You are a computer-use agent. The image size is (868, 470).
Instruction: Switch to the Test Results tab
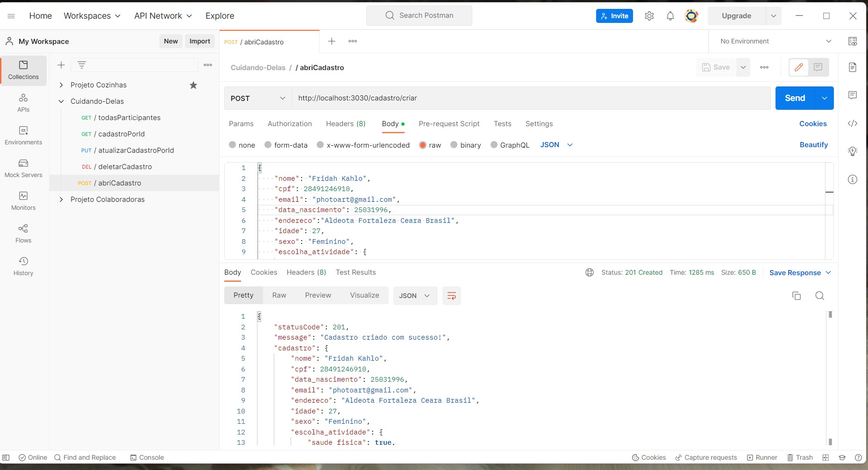pos(356,272)
